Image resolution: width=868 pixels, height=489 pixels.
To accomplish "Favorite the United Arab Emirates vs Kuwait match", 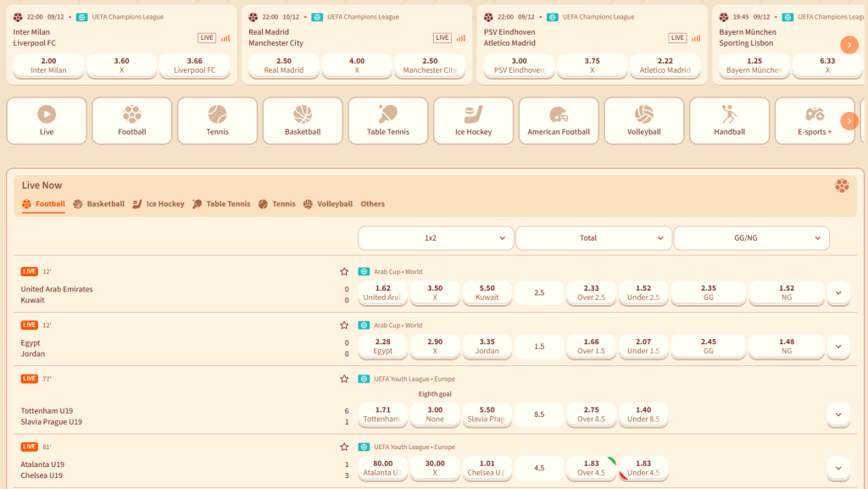I will click(344, 271).
